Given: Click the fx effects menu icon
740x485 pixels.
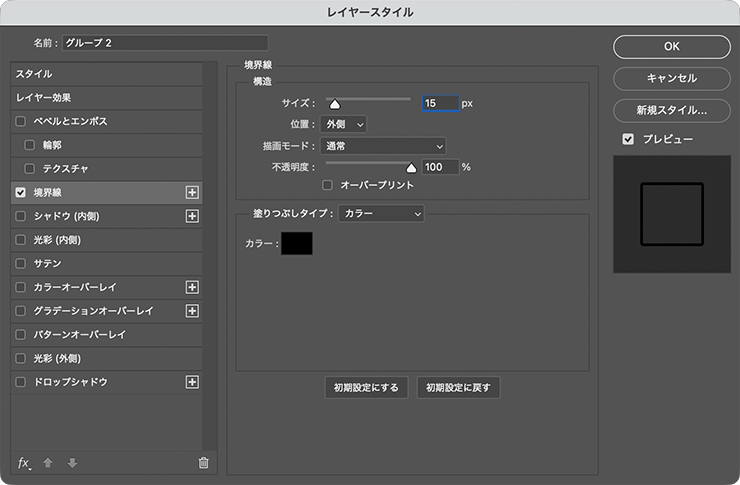Looking at the screenshot, I should click(x=25, y=462).
